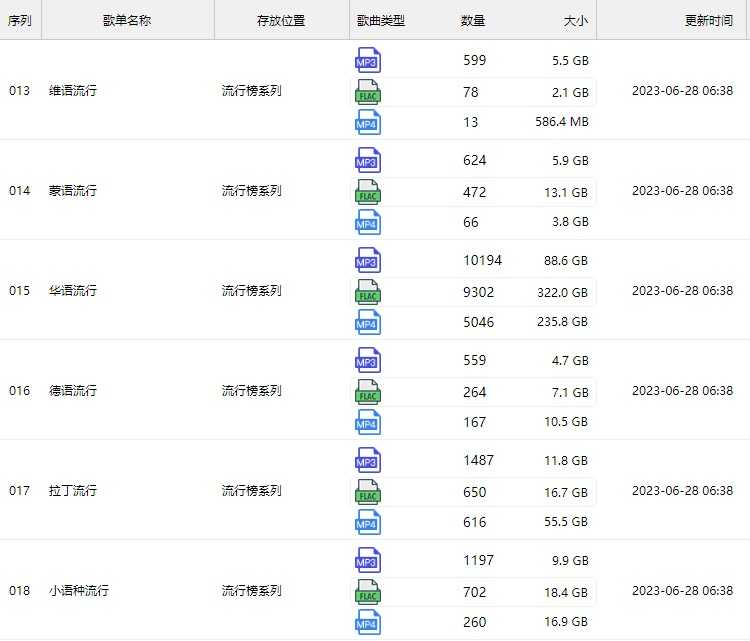Select the MP4 icon in 蒙语流行 row

click(x=368, y=222)
